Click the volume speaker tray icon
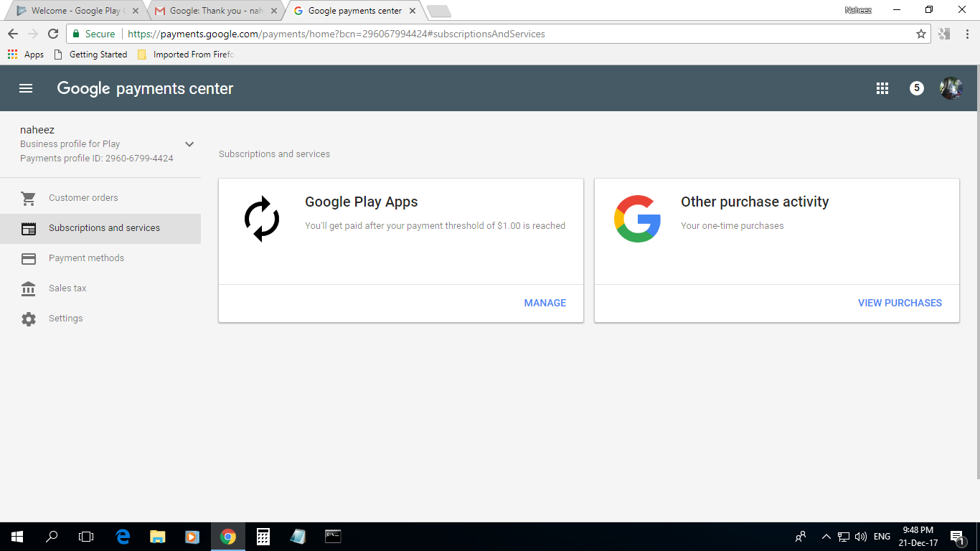 point(861,537)
